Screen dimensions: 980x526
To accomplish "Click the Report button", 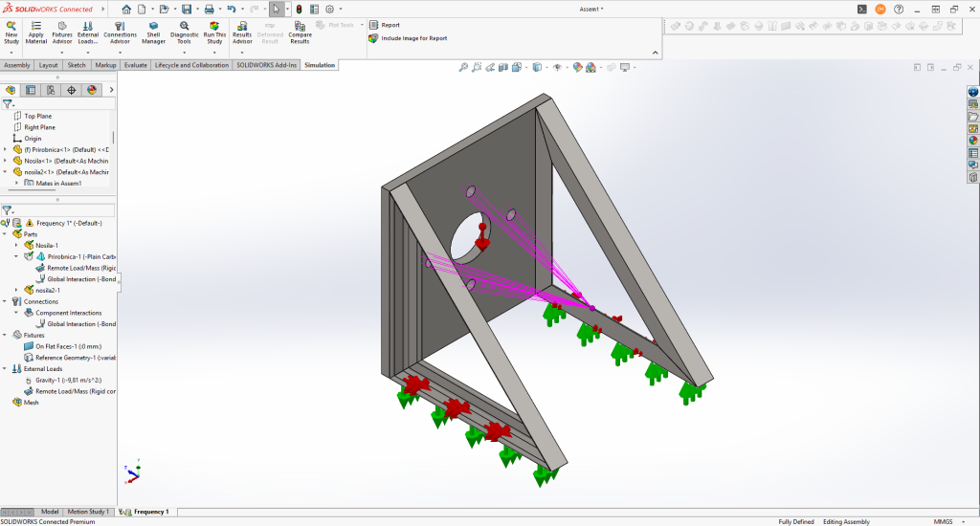I will [385, 25].
